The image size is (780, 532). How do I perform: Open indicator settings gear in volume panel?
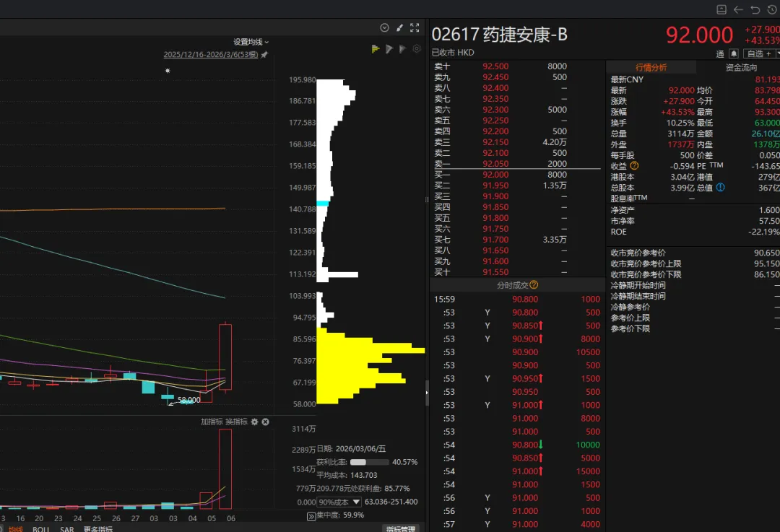pos(254,422)
